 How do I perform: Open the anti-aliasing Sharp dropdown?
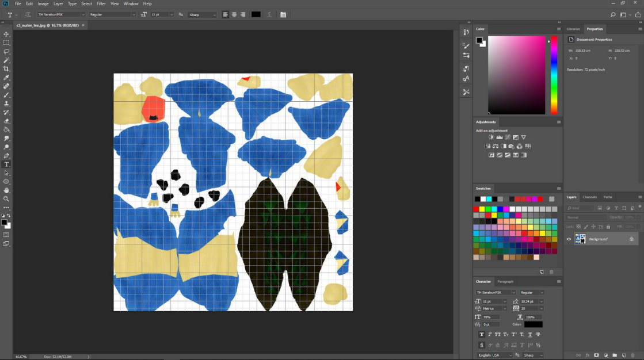click(x=202, y=14)
